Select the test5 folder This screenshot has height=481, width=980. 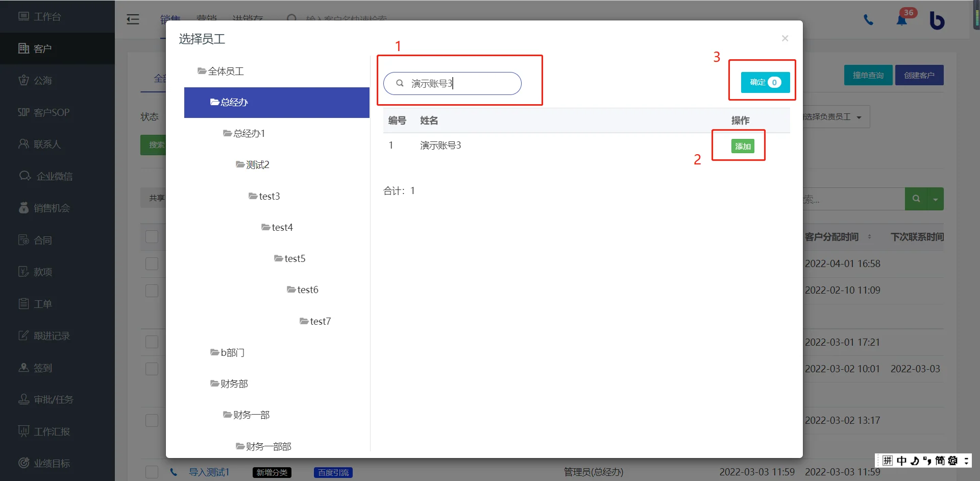click(x=290, y=259)
